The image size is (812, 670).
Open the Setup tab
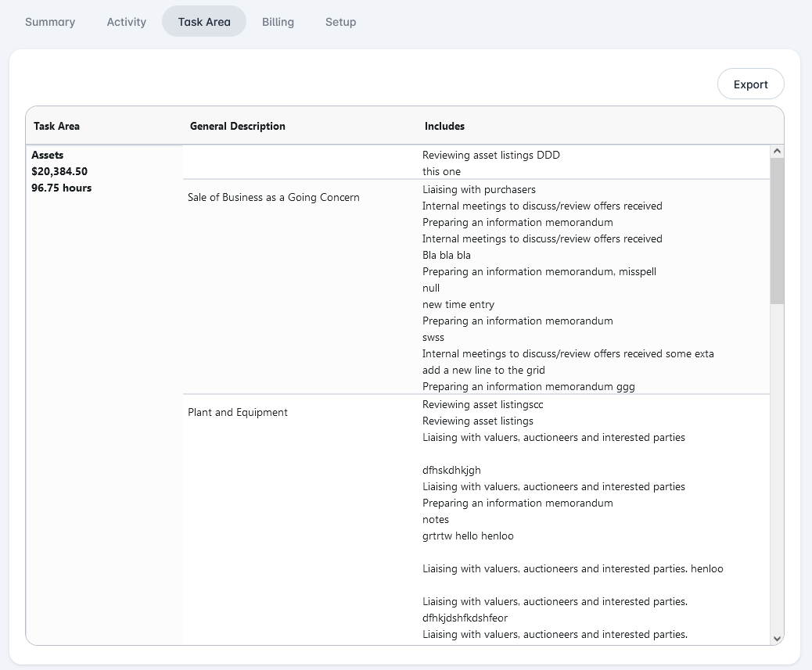[340, 22]
